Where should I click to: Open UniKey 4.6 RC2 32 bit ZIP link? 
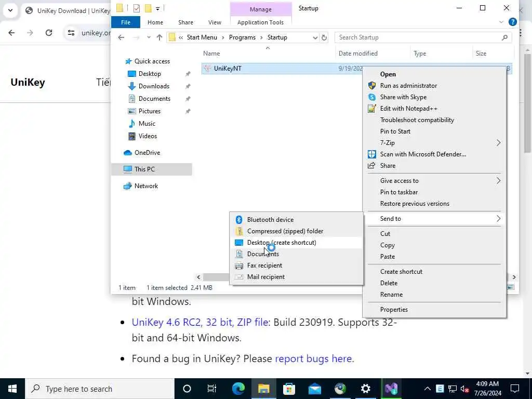pos(201,322)
